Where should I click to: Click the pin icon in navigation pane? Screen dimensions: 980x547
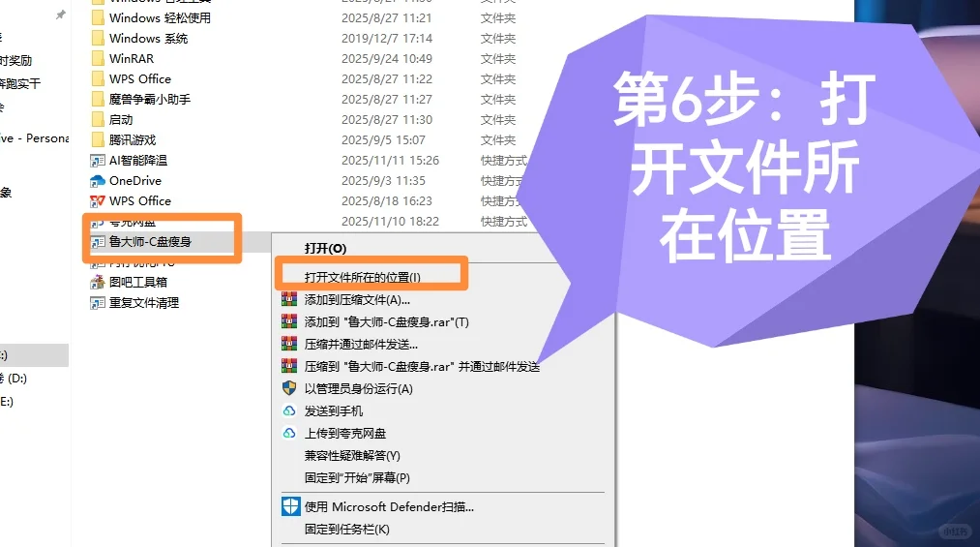(x=61, y=15)
